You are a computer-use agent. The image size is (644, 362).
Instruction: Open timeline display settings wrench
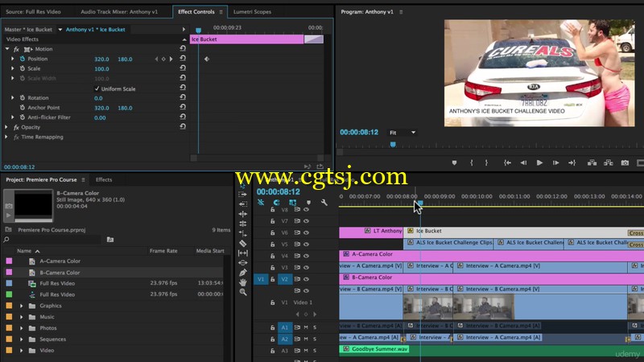coord(324,203)
